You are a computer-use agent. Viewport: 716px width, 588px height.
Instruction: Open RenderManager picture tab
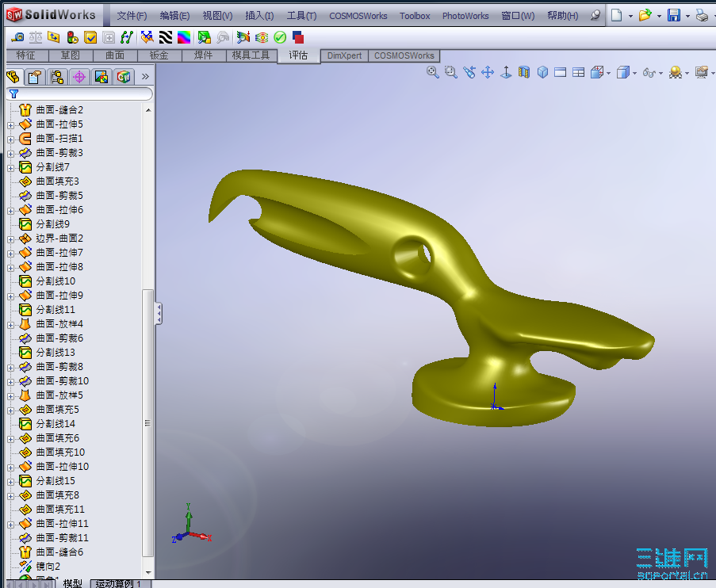click(x=101, y=77)
